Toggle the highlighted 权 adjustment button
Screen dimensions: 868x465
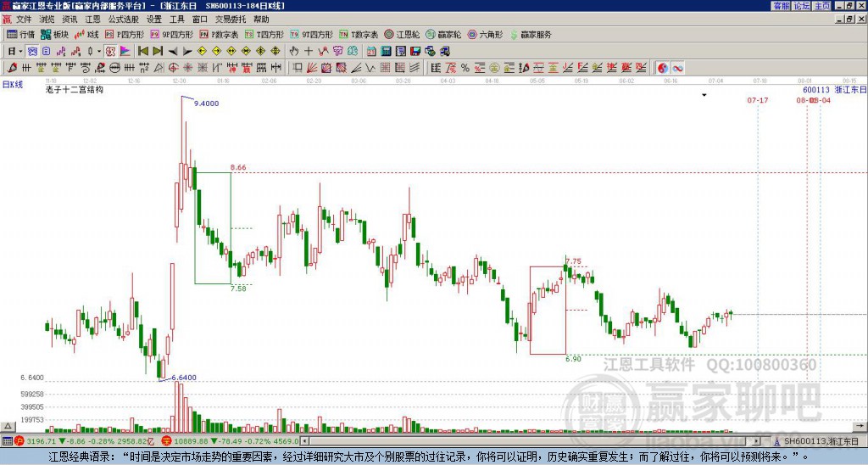(x=110, y=51)
